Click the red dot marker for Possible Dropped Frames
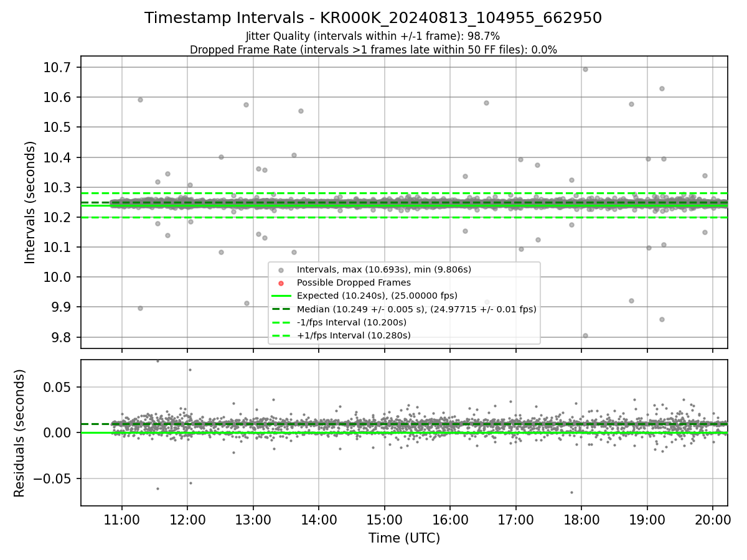747x560 pixels. [281, 283]
